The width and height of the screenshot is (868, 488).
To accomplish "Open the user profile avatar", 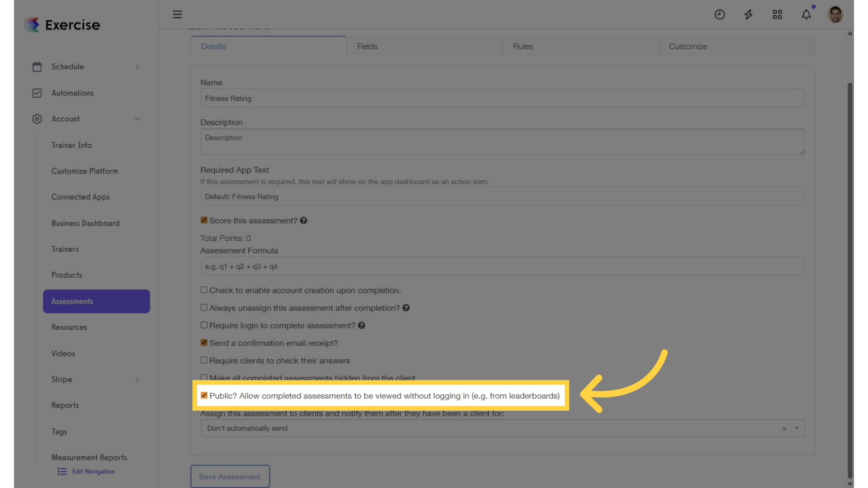I will [835, 14].
